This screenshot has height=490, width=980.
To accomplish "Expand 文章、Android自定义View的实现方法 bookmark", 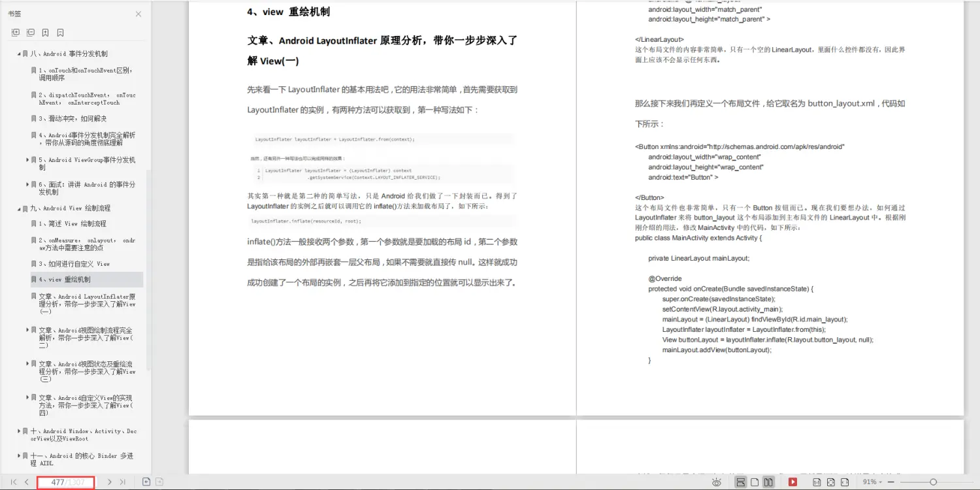I will click(x=27, y=397).
